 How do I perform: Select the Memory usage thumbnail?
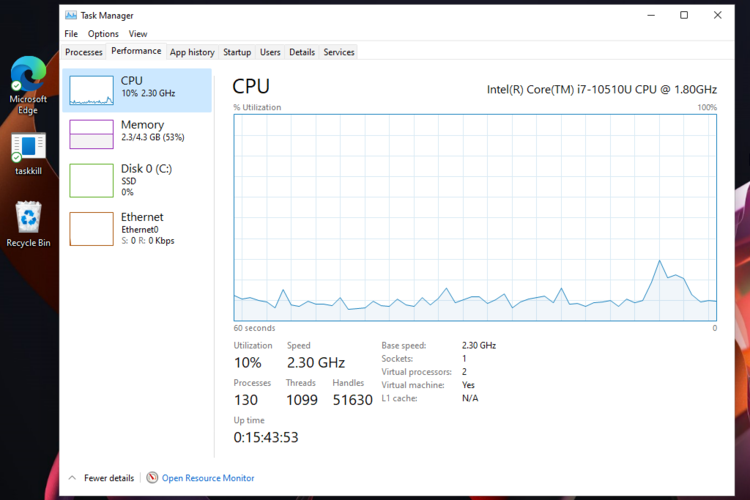[91, 134]
